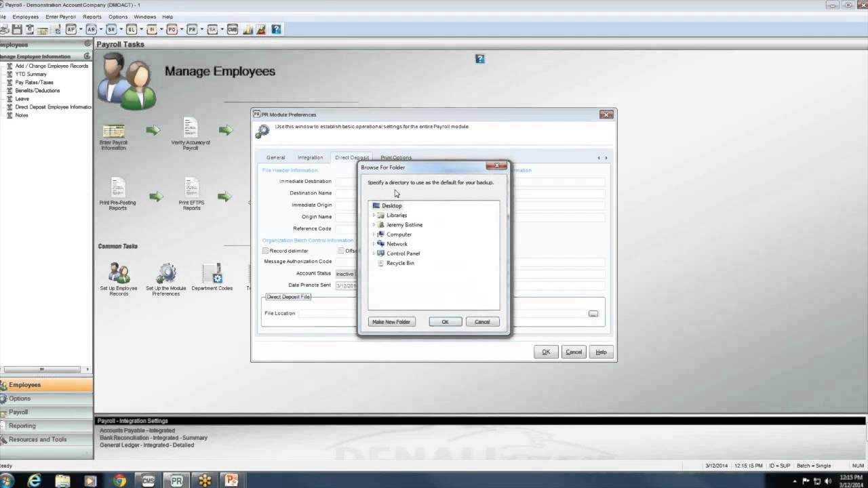Open Benefits/Deductions in sidebar

click(x=37, y=90)
